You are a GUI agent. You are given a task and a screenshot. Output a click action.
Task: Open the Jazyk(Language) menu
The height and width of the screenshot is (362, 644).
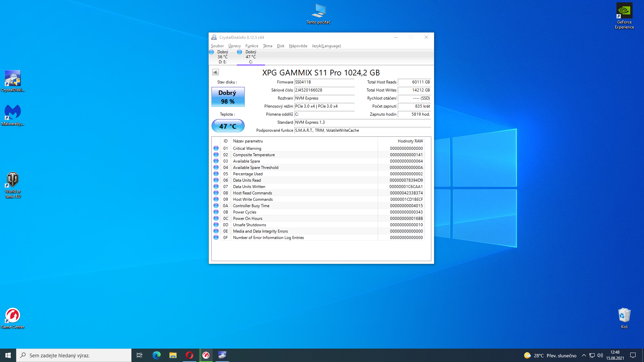[x=326, y=46]
